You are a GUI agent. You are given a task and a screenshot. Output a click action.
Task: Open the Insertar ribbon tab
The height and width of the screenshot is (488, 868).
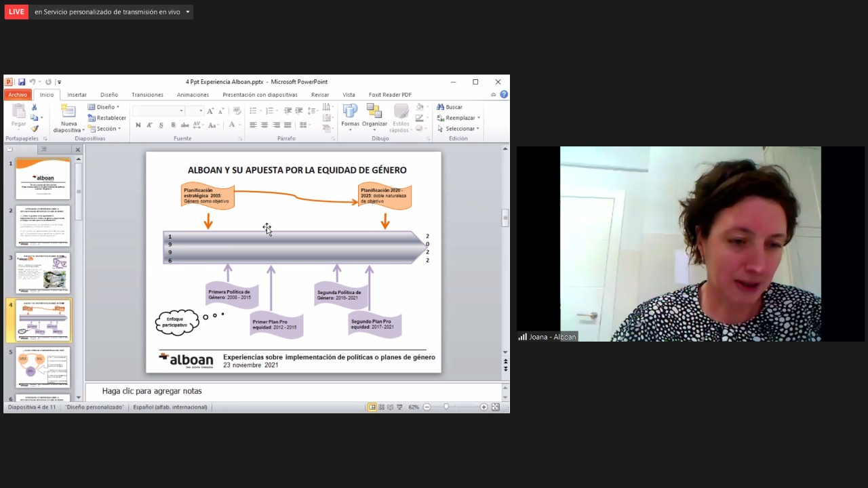tap(77, 95)
